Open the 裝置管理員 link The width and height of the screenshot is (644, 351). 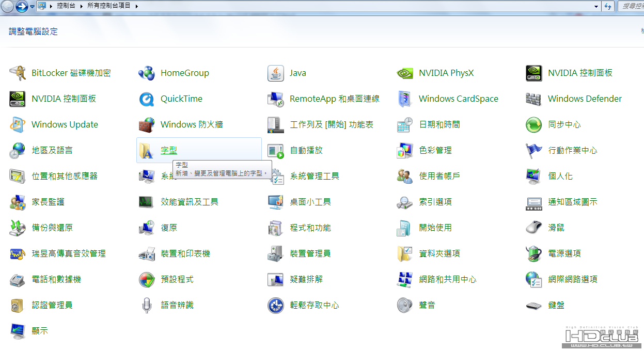[310, 254]
